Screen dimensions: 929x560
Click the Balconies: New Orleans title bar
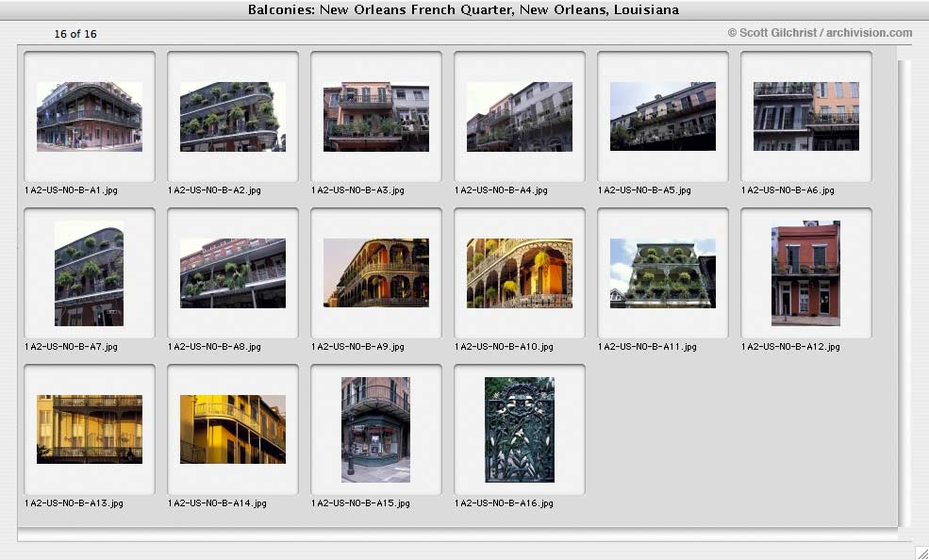pyautogui.click(x=464, y=10)
